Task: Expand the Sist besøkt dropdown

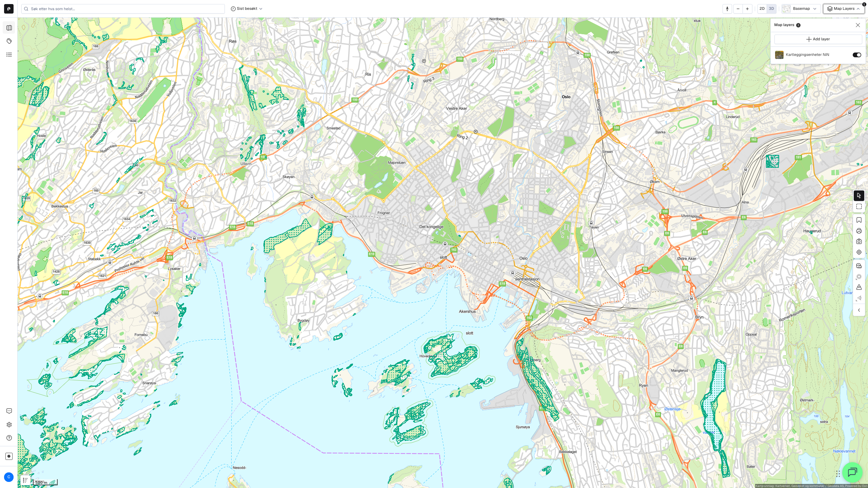Action: pos(246,9)
